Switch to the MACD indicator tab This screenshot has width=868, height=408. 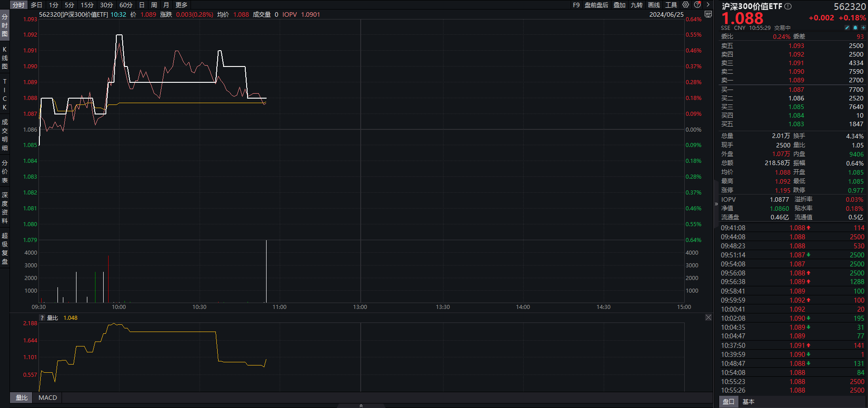coord(48,398)
